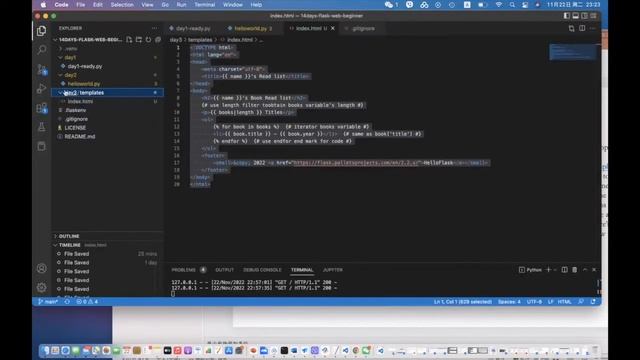This screenshot has width=640, height=360.
Task: Click sync changes icon in status bar
Action: point(67,302)
